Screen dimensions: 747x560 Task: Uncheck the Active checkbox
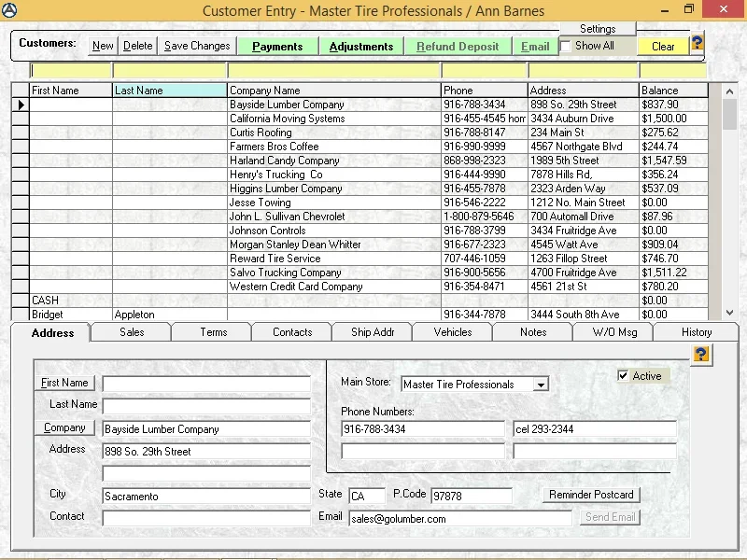624,376
